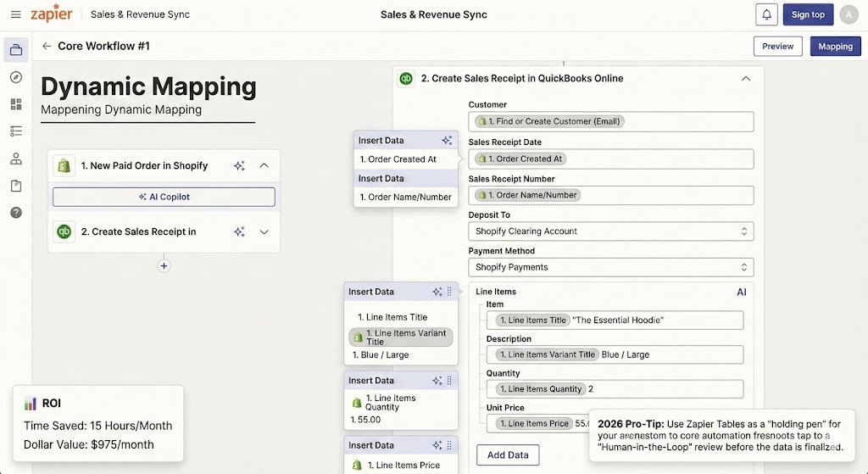Click the Customer input field
This screenshot has width=868, height=474.
coord(610,121)
